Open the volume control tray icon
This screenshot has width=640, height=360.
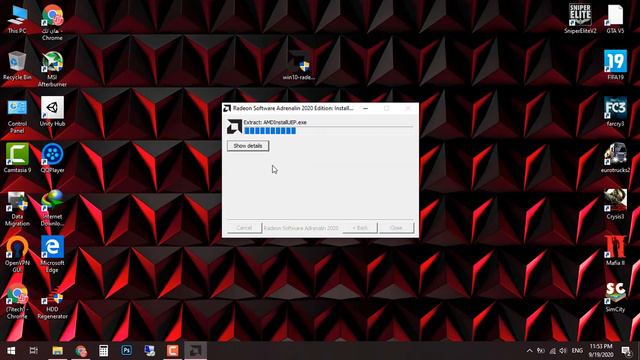[563, 351]
